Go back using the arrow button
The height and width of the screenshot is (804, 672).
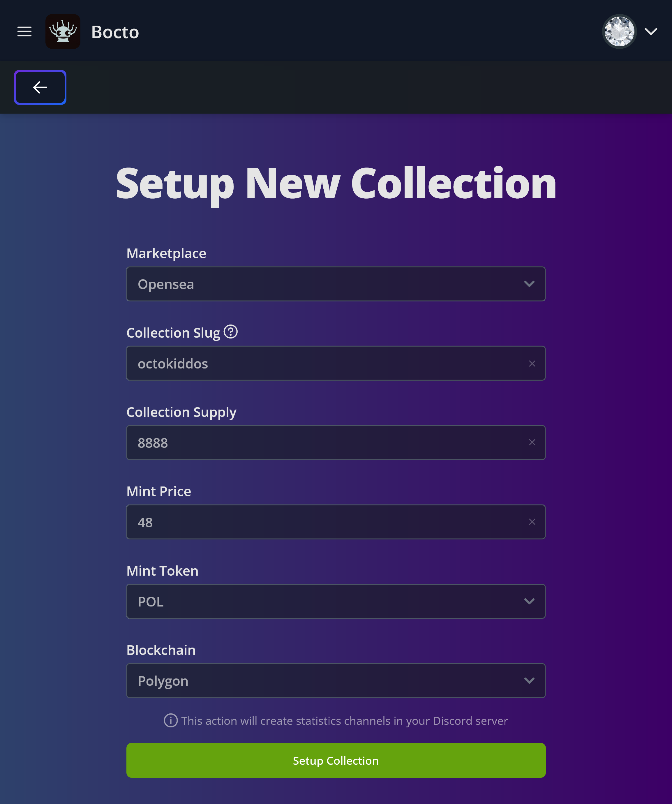40,87
